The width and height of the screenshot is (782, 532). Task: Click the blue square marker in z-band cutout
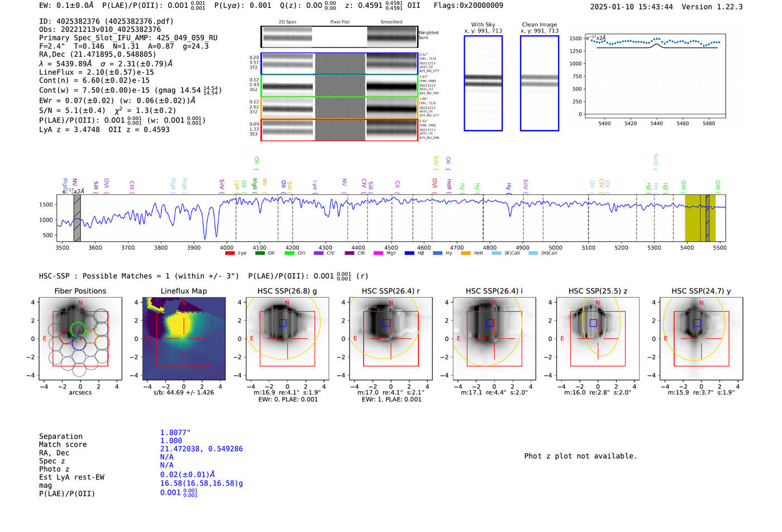(593, 323)
